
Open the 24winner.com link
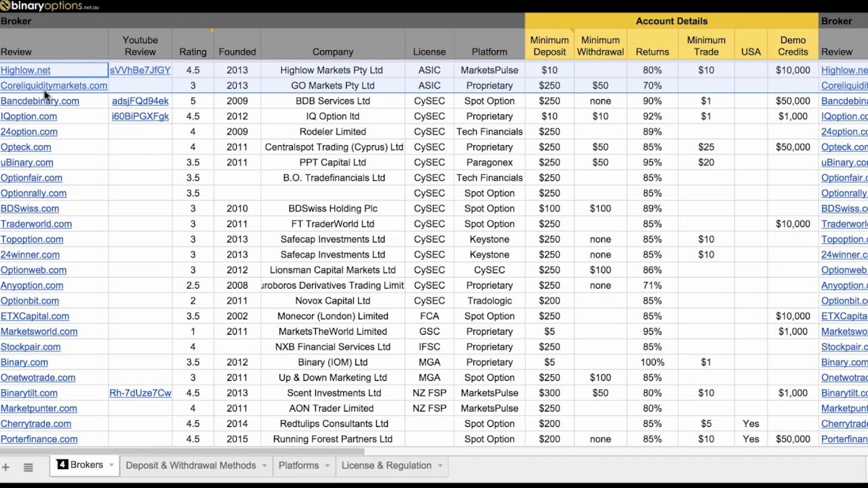tap(30, 255)
